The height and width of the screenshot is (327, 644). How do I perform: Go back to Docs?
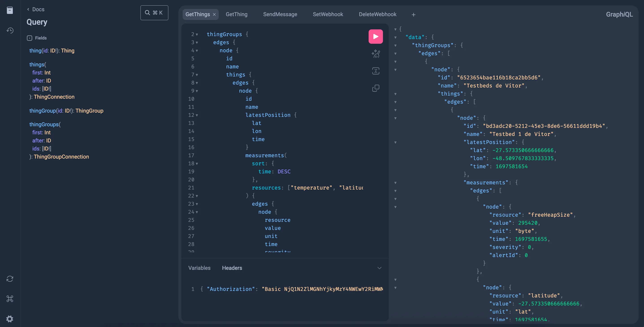[x=36, y=9]
